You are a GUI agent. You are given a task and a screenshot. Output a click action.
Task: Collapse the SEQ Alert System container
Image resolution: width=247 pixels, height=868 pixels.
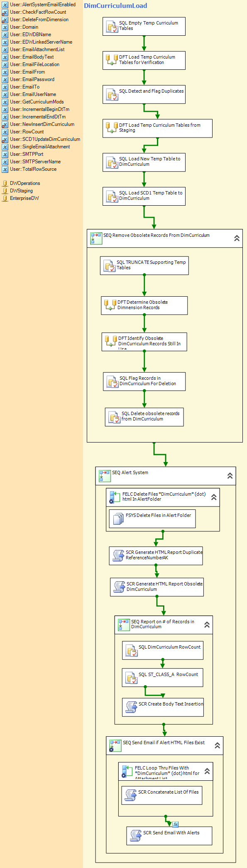pyautogui.click(x=230, y=476)
